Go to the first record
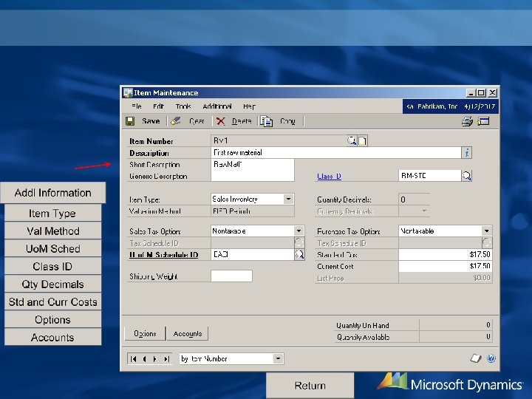Screen dimensions: 532x399 [x=133, y=358]
